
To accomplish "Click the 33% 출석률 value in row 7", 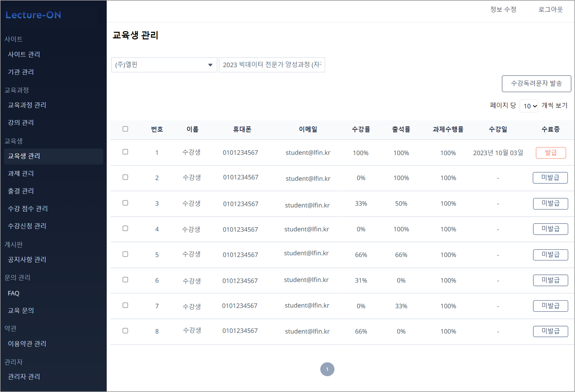I will point(401,306).
